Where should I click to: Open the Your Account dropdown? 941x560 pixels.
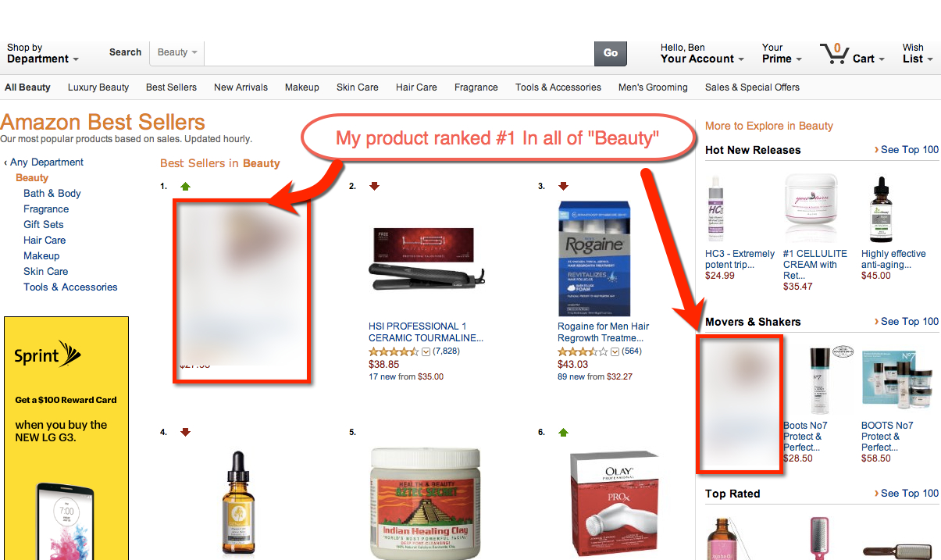[x=702, y=53]
